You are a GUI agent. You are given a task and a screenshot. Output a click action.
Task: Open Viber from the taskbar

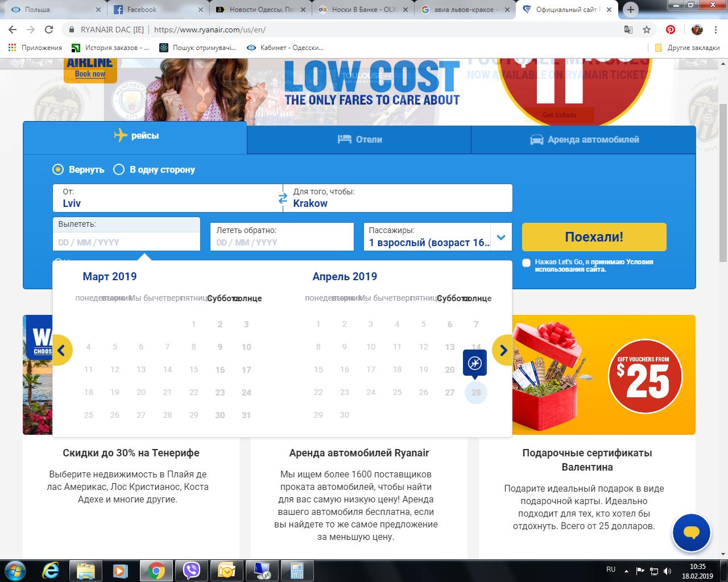click(192, 570)
